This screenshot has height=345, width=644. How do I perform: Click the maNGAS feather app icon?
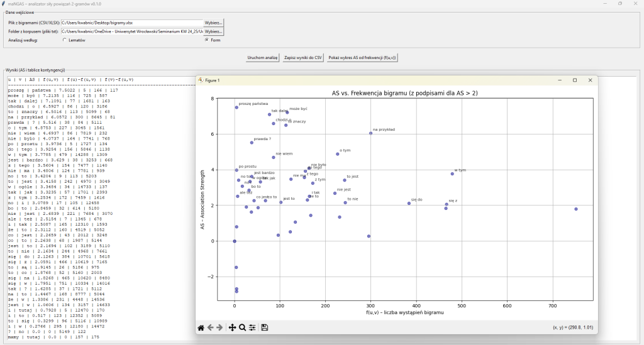coord(3,4)
